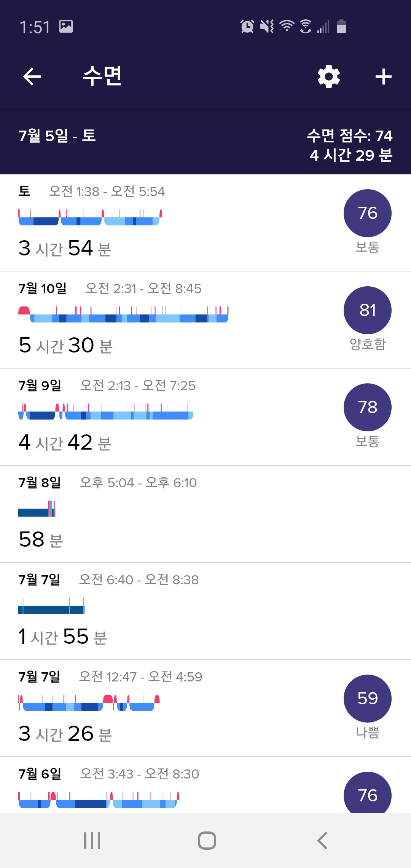Tap the back arrow in the header
Screen dimensions: 411x868
32,77
